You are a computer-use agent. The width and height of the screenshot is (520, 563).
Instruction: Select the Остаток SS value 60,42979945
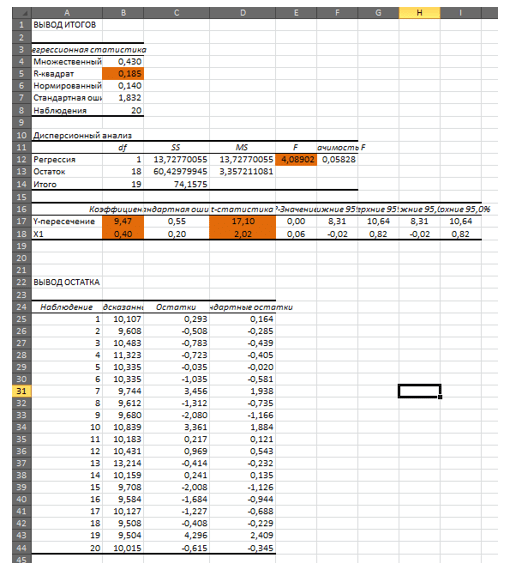(x=177, y=172)
